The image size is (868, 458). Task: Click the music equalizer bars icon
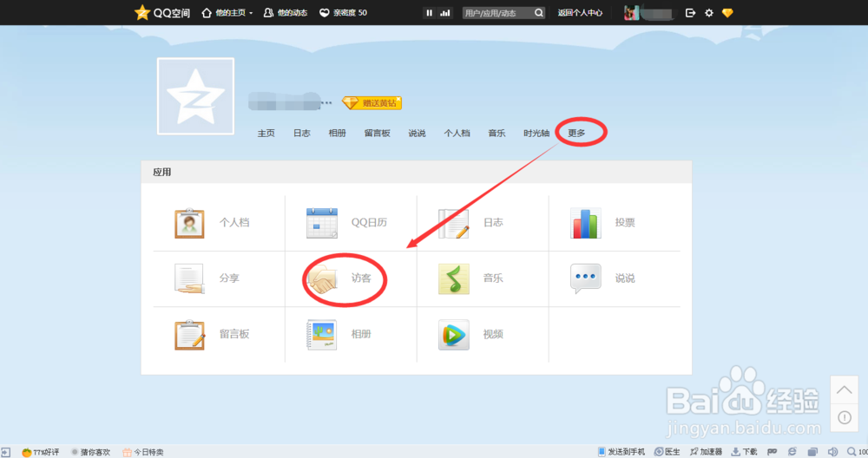(x=445, y=13)
